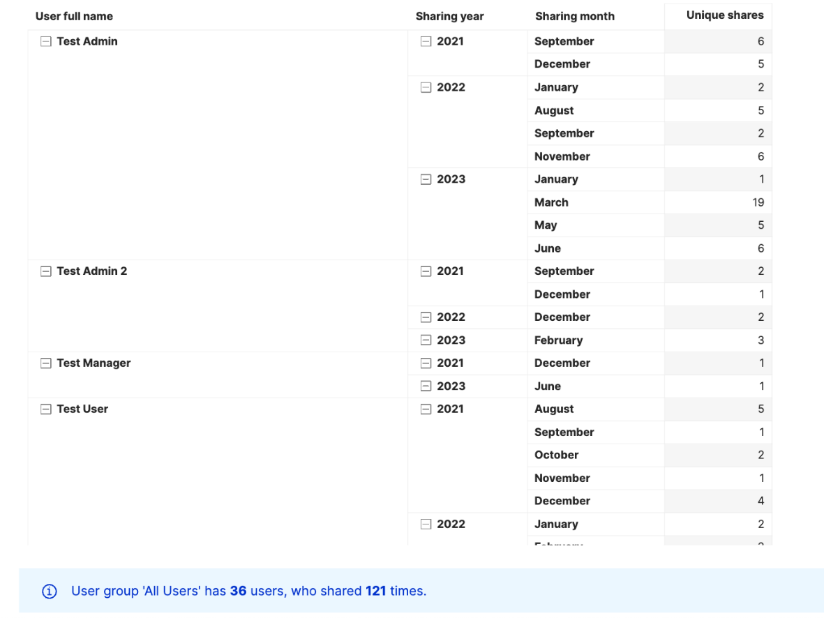Select the Test User name label
Screen dimensions: 840x632
[82, 409]
